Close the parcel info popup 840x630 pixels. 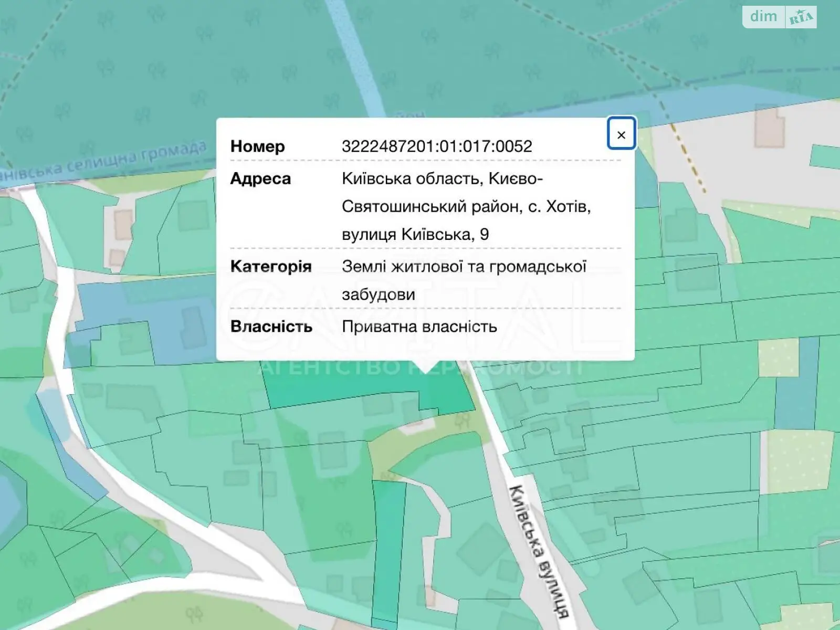[x=621, y=133]
